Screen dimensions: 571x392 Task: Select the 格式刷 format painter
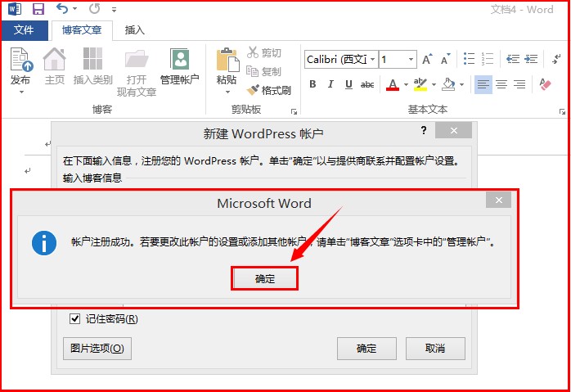coord(269,90)
